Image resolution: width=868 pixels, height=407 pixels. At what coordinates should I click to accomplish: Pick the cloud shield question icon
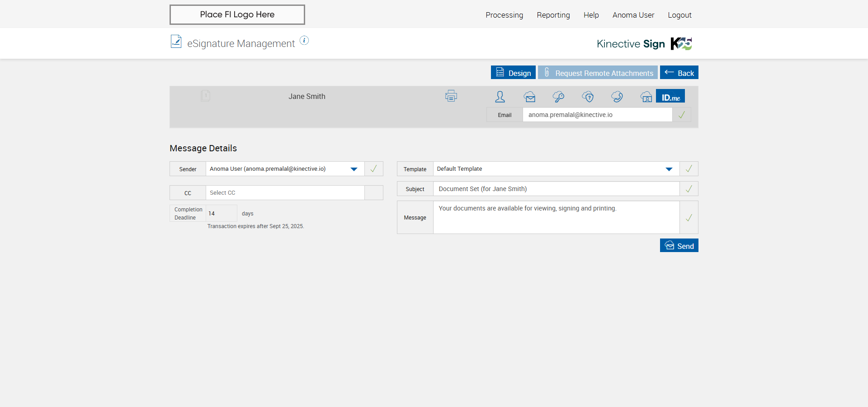pyautogui.click(x=588, y=97)
